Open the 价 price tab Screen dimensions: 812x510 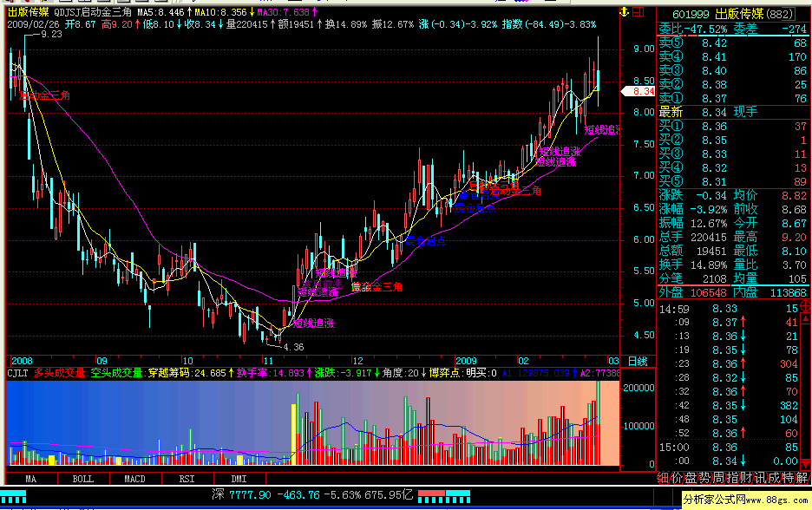[x=677, y=478]
